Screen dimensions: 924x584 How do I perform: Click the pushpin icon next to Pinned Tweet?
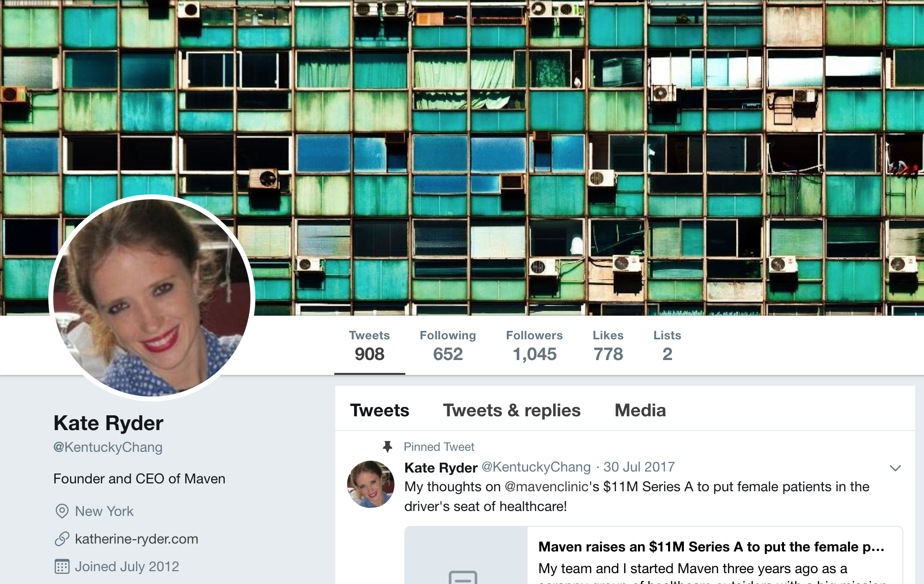(388, 447)
